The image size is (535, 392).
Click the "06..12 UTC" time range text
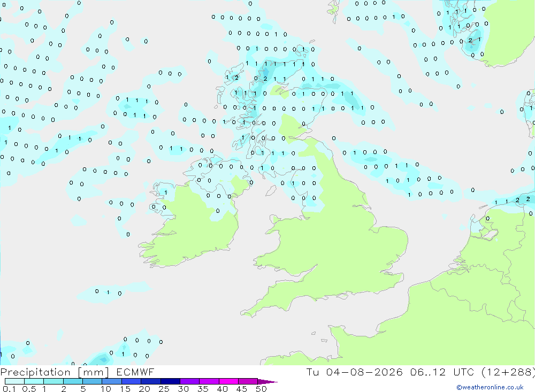(x=442, y=372)
